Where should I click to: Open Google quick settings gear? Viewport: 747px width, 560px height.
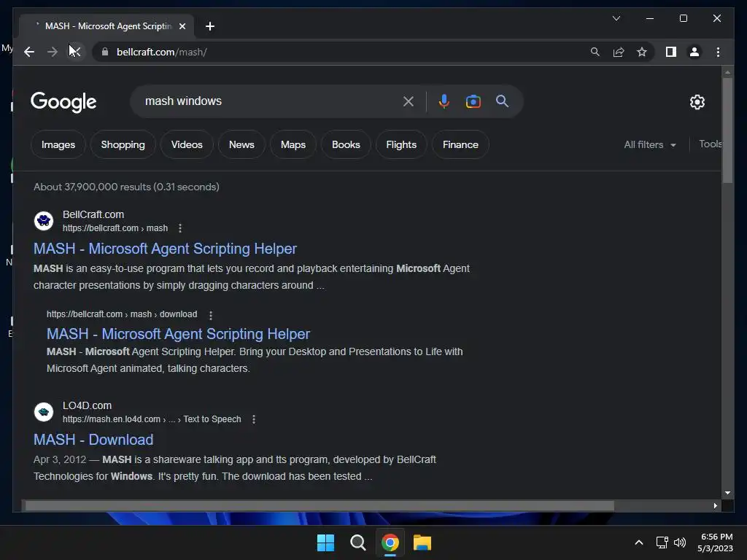tap(697, 102)
